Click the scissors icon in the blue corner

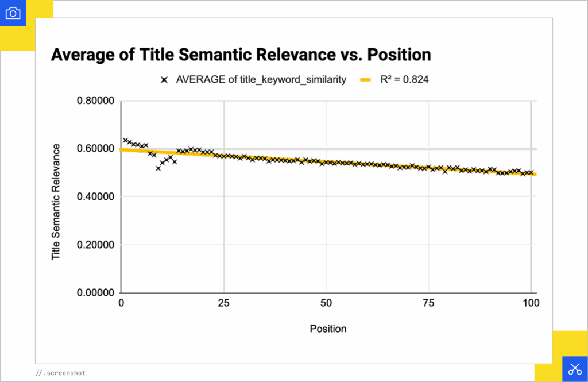coord(575,369)
